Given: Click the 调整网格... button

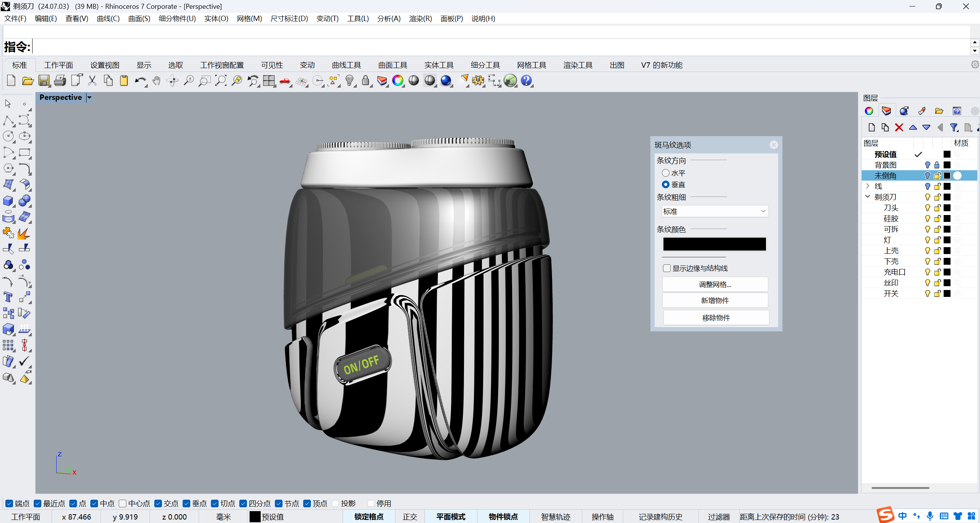Looking at the screenshot, I should click(715, 284).
